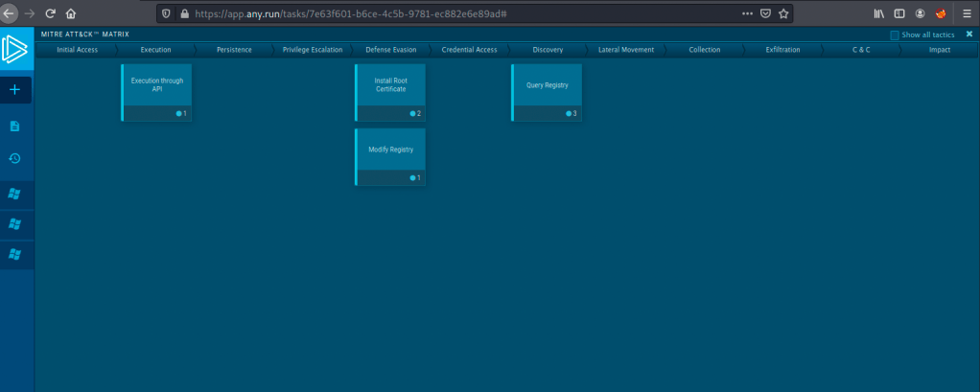This screenshot has width=980, height=392.
Task: Bookmark this page with the star icon
Action: (783, 13)
